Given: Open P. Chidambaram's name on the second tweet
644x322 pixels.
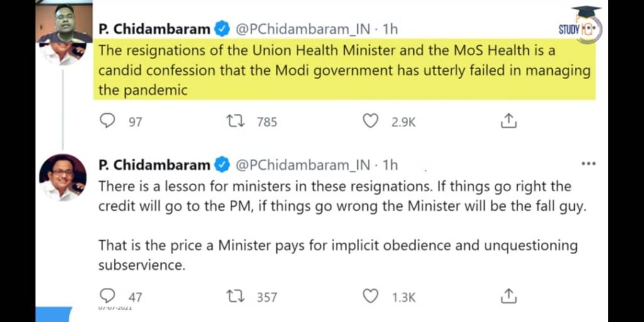Looking at the screenshot, I should point(154,165).
